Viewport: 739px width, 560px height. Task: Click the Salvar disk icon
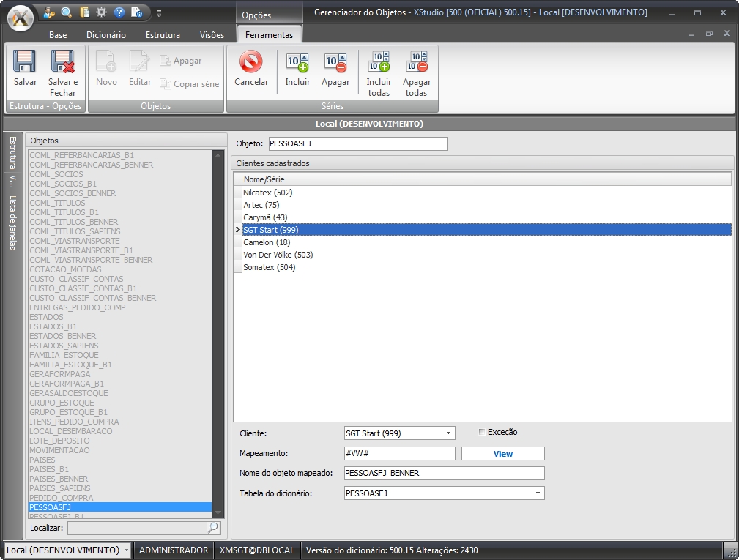pos(25,61)
